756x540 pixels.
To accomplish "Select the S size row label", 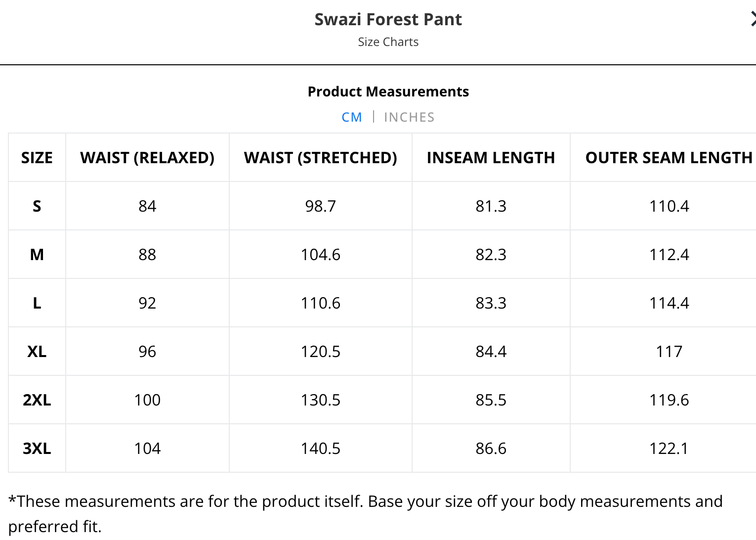I will [37, 206].
